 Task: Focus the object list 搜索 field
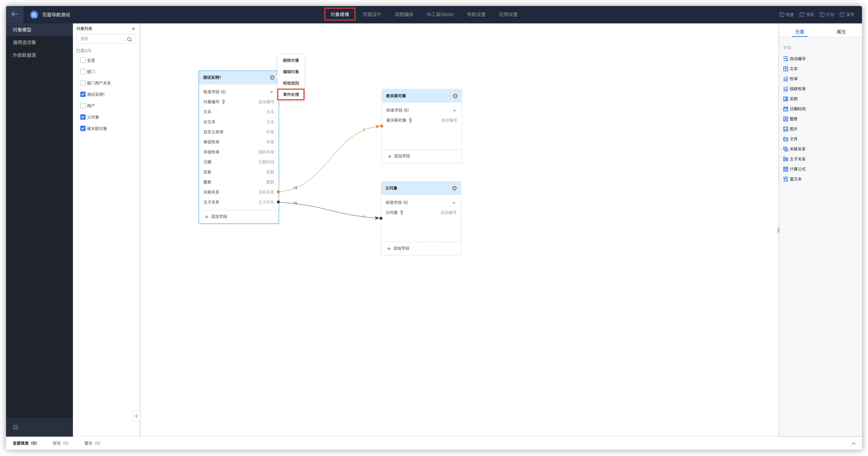106,39
